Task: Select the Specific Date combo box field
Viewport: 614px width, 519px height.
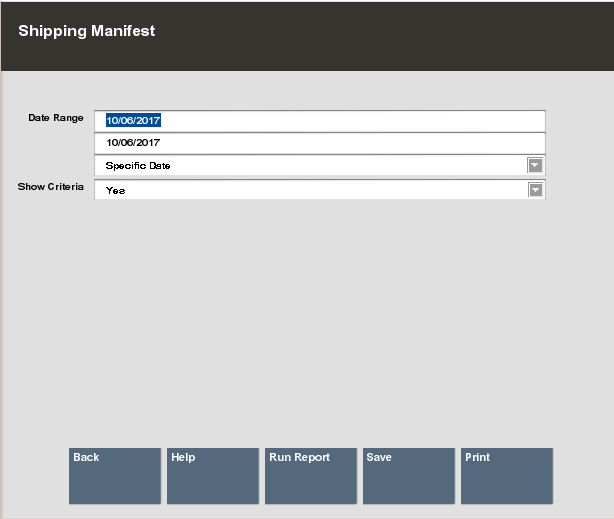Action: tap(320, 166)
